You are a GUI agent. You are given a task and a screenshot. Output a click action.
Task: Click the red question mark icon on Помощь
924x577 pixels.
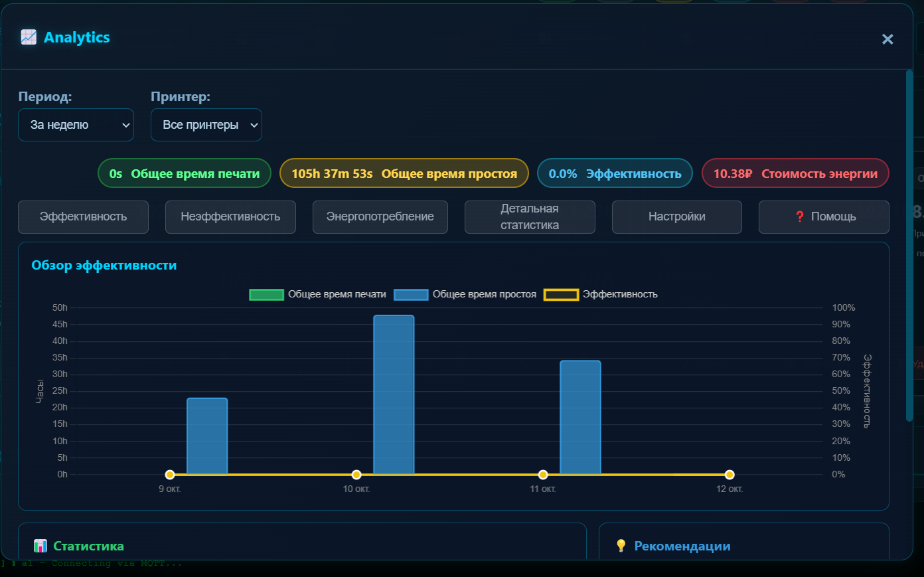800,217
